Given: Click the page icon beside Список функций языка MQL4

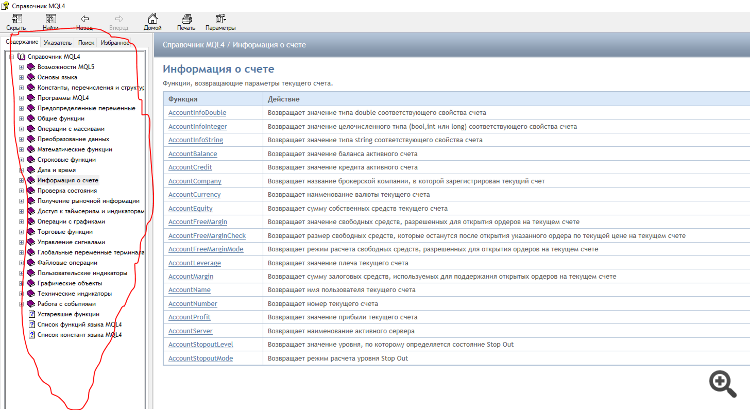Looking at the screenshot, I should 32,324.
